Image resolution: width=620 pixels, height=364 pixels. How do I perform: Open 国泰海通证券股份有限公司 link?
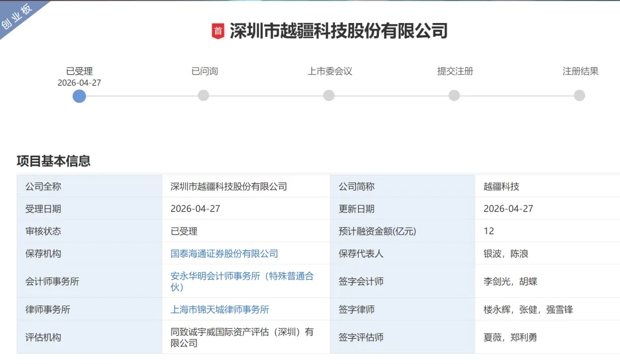click(x=224, y=254)
